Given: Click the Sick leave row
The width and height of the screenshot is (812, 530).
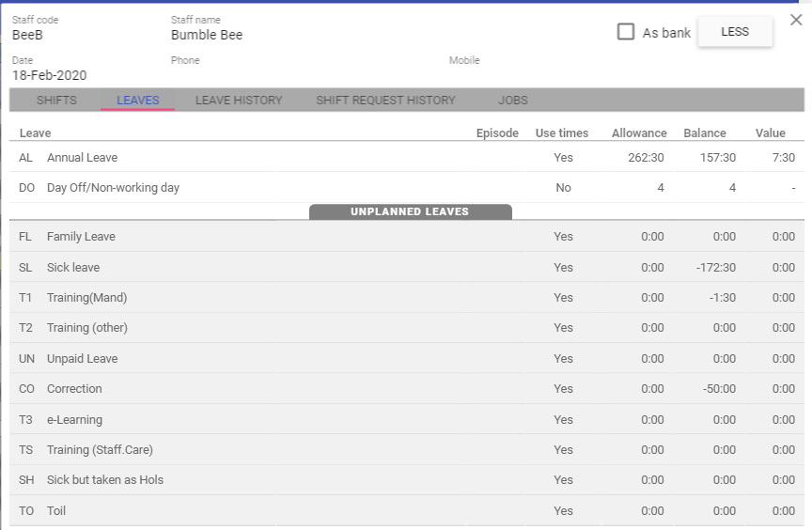Looking at the screenshot, I should [73, 268].
